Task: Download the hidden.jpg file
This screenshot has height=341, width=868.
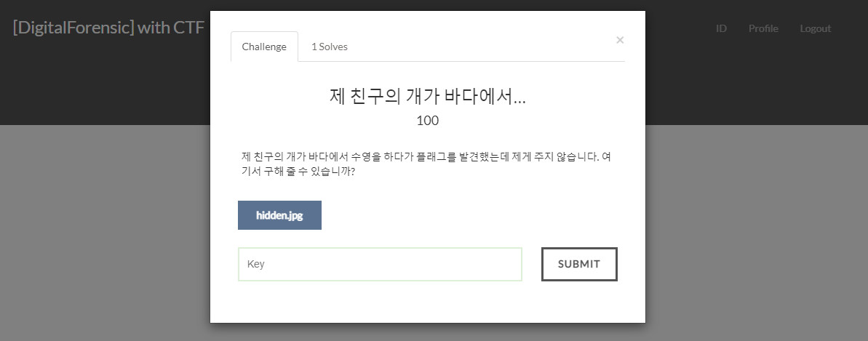Action: click(279, 214)
